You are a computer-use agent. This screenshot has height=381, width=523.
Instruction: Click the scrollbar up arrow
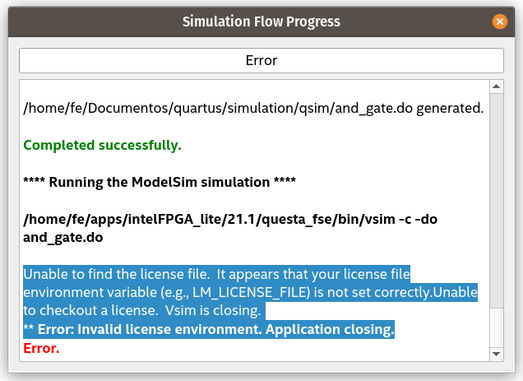(x=496, y=87)
